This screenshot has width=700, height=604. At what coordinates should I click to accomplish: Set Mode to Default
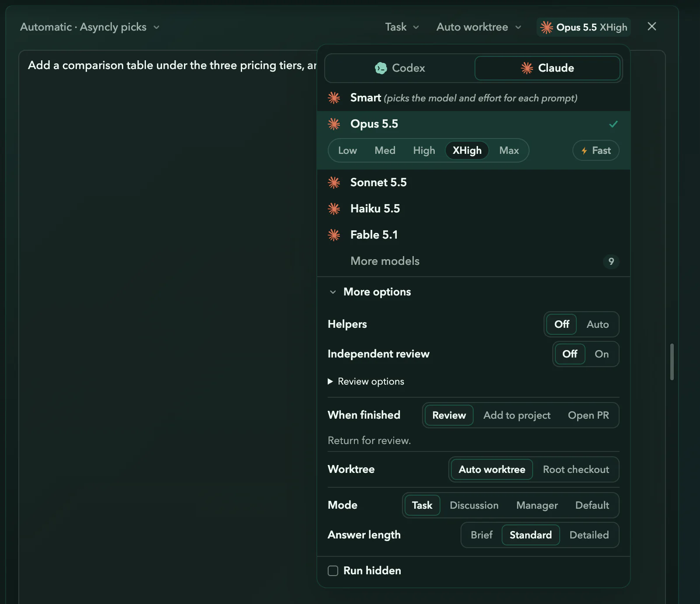592,505
